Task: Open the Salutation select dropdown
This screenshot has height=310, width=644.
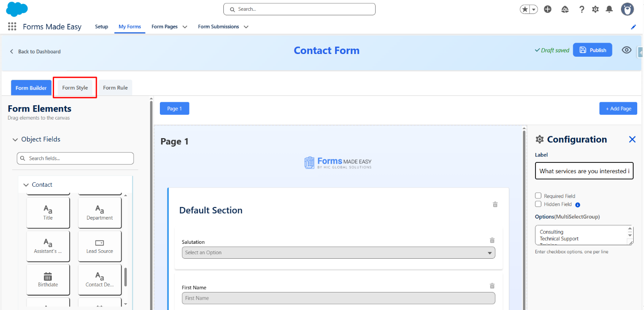Action: [x=338, y=252]
